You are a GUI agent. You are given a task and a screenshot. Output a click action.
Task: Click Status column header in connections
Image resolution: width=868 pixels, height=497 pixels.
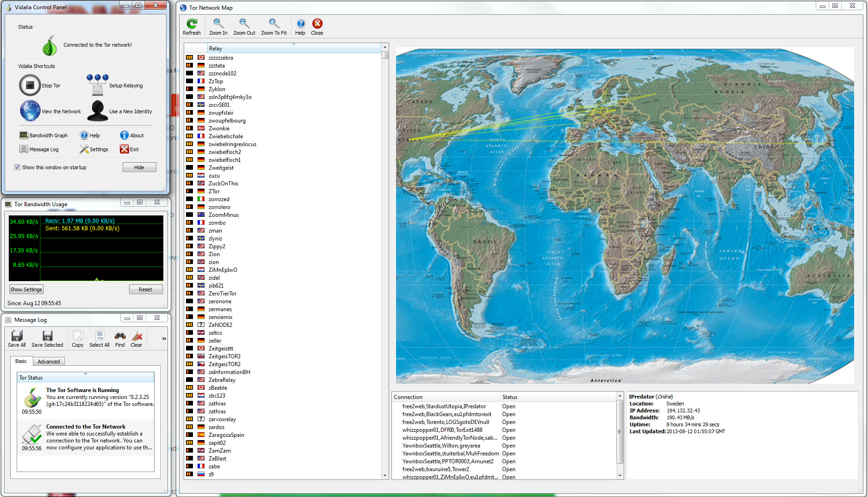point(558,397)
